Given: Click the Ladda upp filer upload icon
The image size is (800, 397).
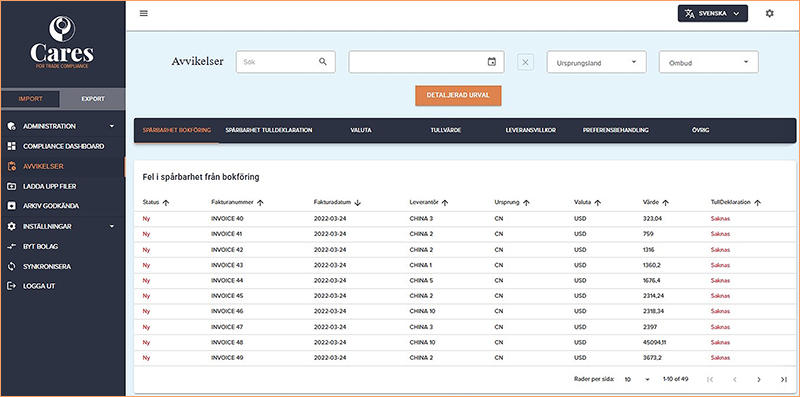Looking at the screenshot, I should tap(12, 186).
